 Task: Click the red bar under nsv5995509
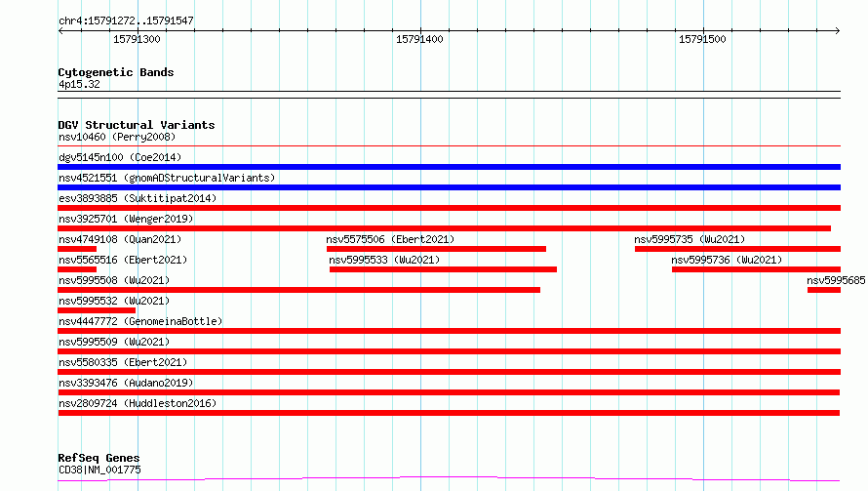[x=449, y=351]
